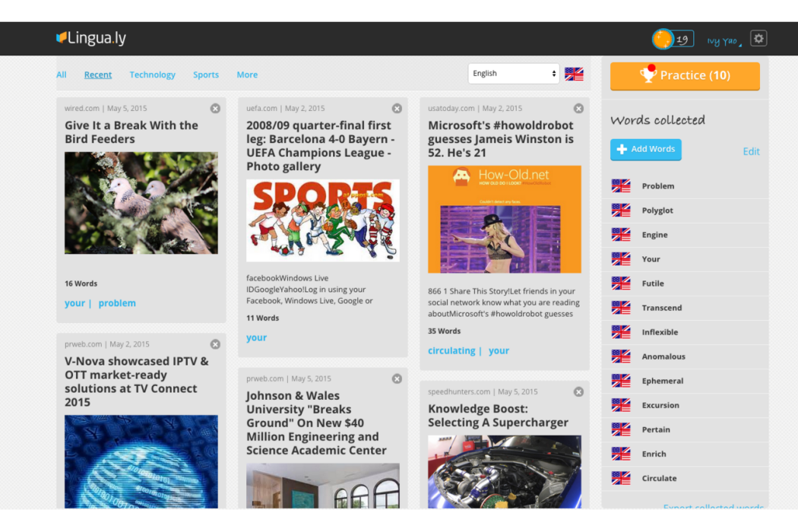The height and width of the screenshot is (532, 798).
Task: Expand the Ivy Yao user menu
Action: [724, 41]
